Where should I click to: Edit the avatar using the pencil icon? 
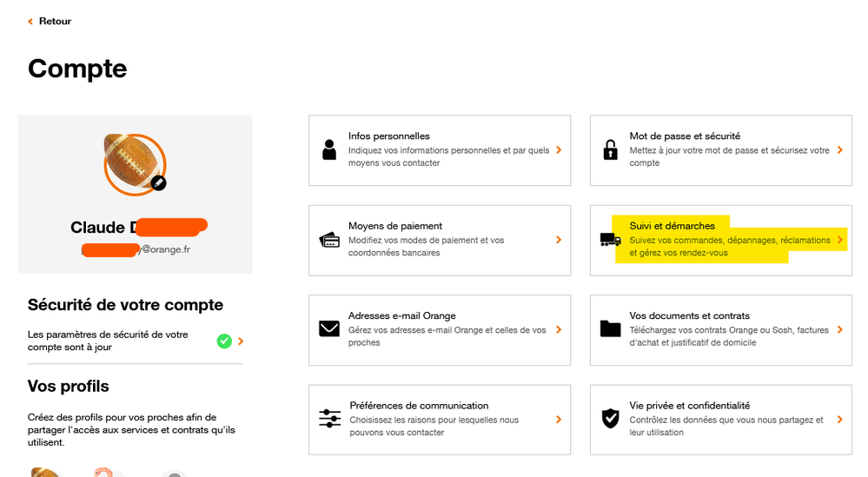158,182
